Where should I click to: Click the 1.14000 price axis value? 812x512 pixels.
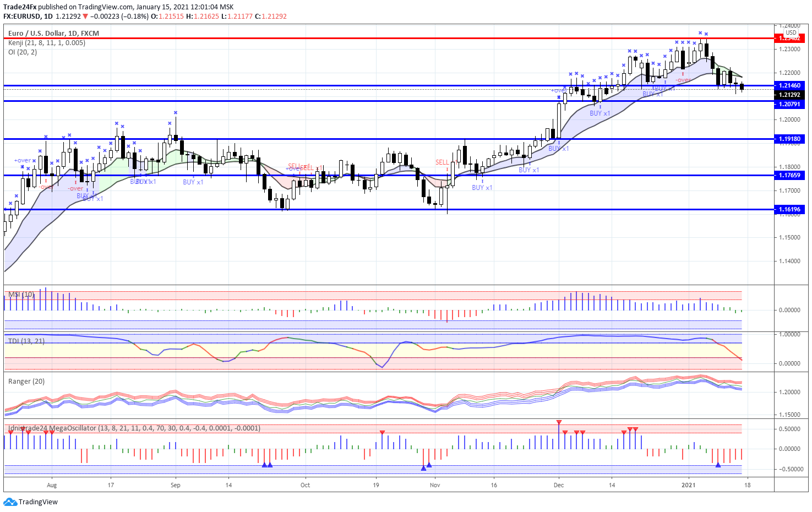pos(789,261)
